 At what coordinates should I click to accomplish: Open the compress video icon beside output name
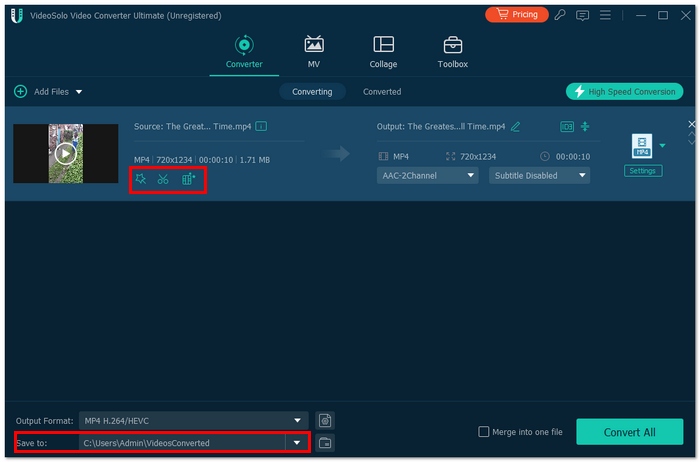[x=585, y=127]
